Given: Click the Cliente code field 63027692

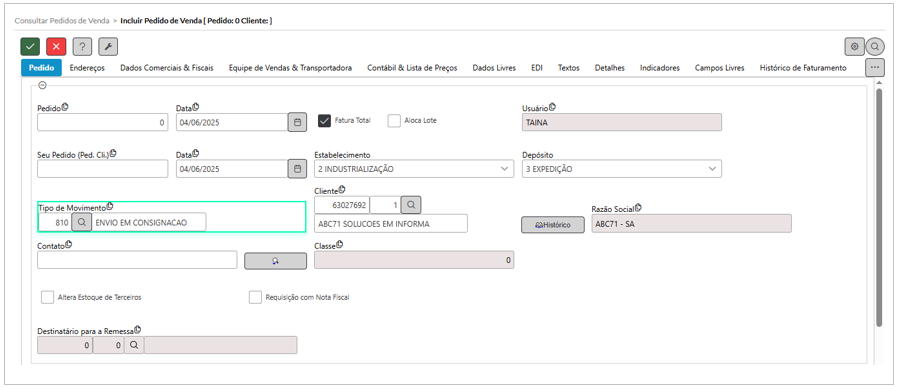Looking at the screenshot, I should (342, 204).
